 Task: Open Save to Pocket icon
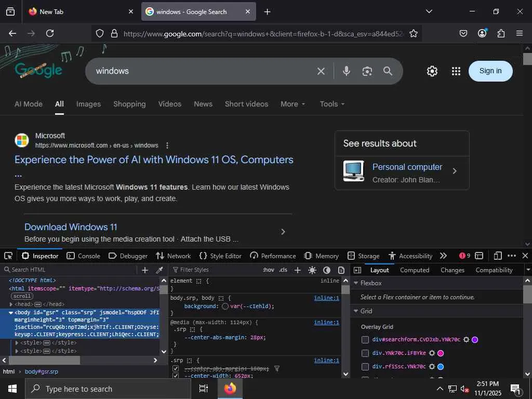coord(463,33)
